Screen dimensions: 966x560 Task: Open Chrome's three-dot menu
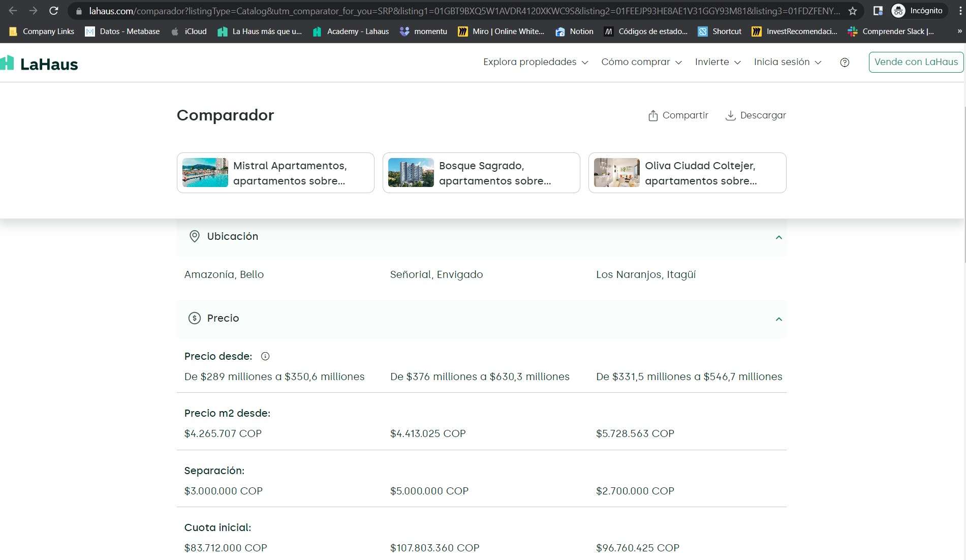pyautogui.click(x=960, y=11)
